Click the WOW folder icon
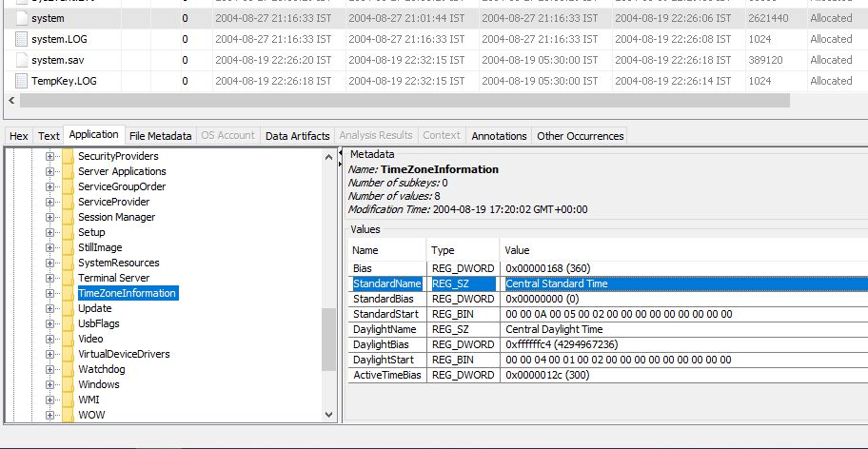The image size is (868, 449). 69,415
